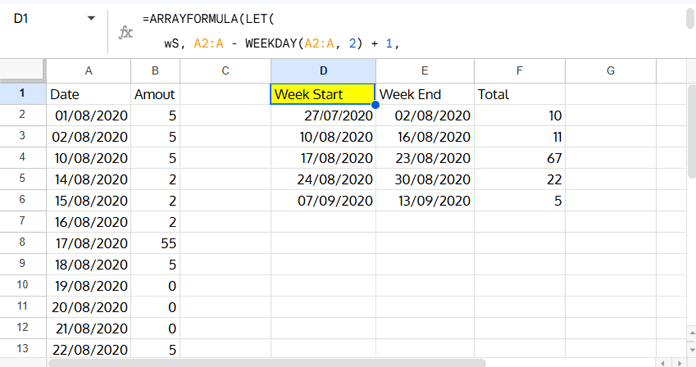696x367 pixels.
Task: Click the formula bar scrollbar thumb
Action: [x=690, y=19]
